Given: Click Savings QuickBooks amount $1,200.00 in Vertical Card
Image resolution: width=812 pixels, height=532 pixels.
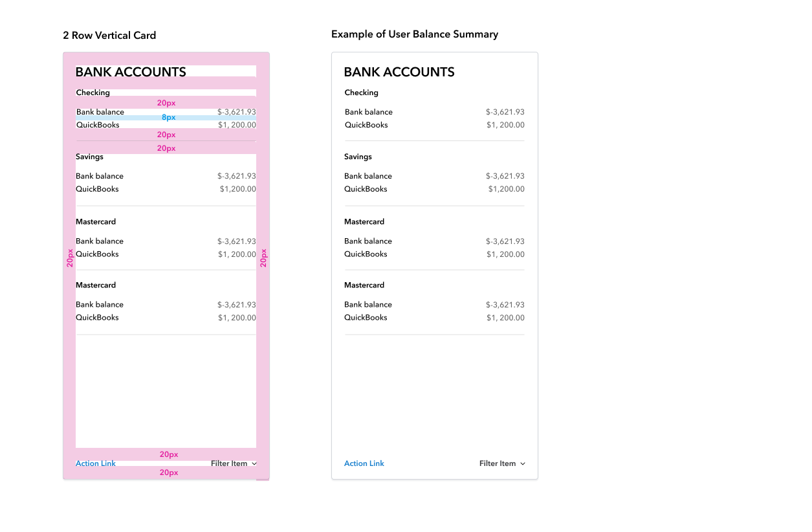Looking at the screenshot, I should coord(238,189).
